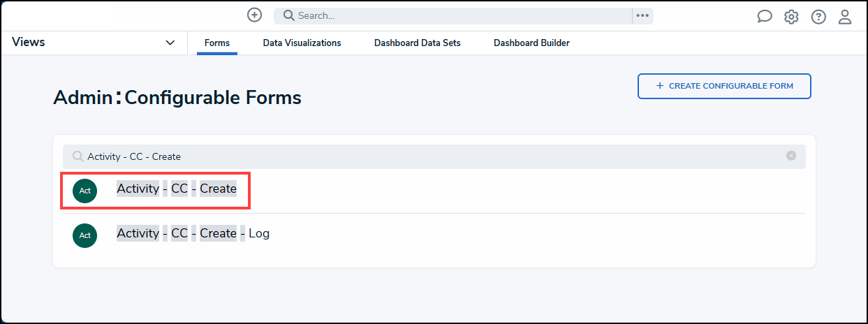The width and height of the screenshot is (868, 324).
Task: Open the Activity - CC - Create form
Action: click(x=177, y=189)
